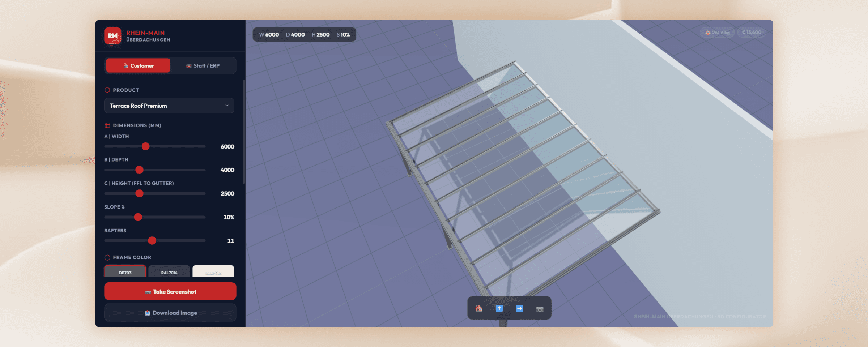Click the depth value 4000 beside slider

[227, 170]
